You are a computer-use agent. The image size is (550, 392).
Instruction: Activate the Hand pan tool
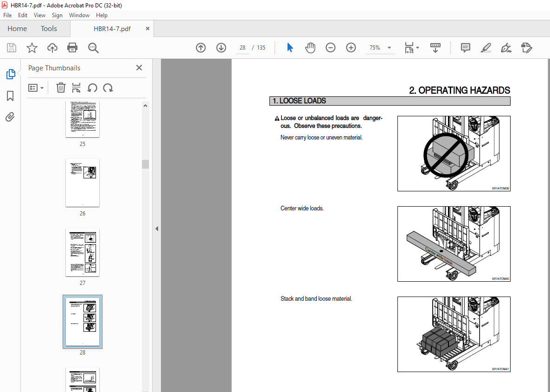point(310,48)
